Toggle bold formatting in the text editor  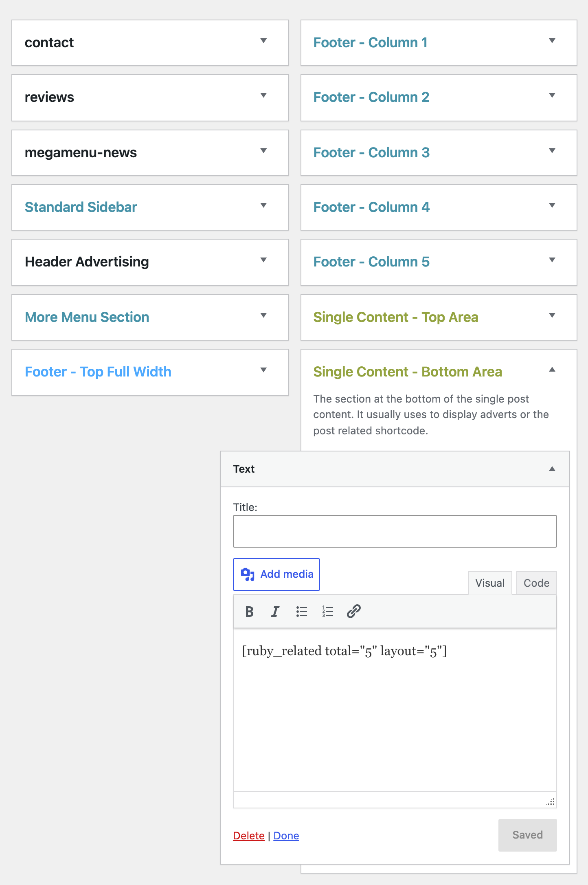[x=250, y=612]
